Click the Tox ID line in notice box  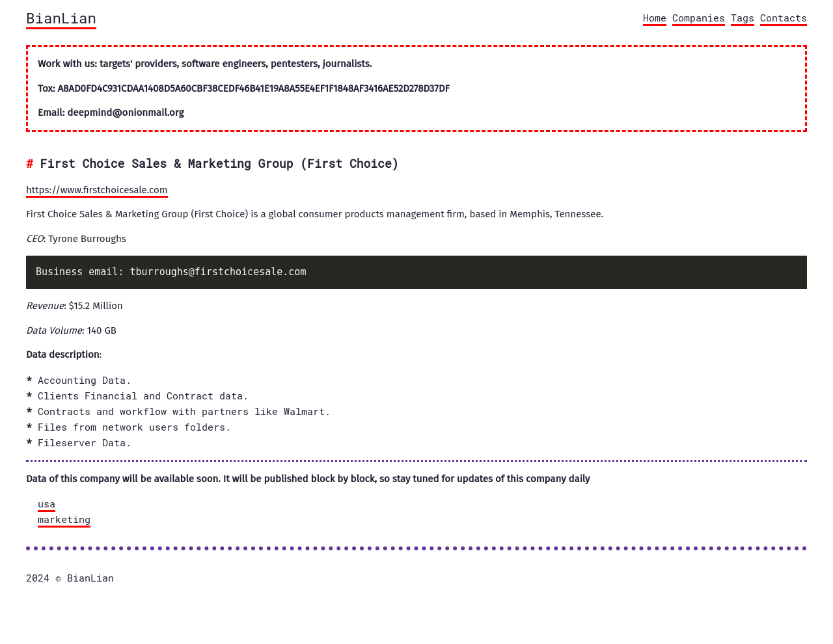(243, 88)
